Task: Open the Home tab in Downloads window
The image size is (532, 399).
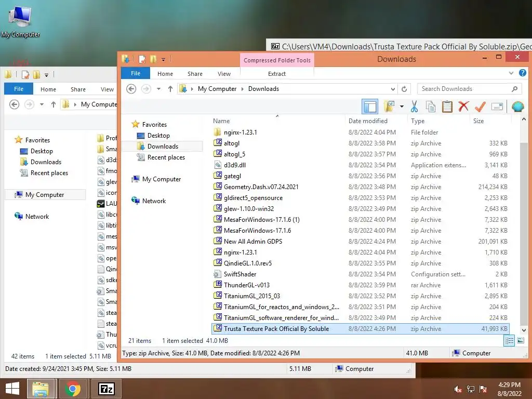Action: tap(165, 74)
